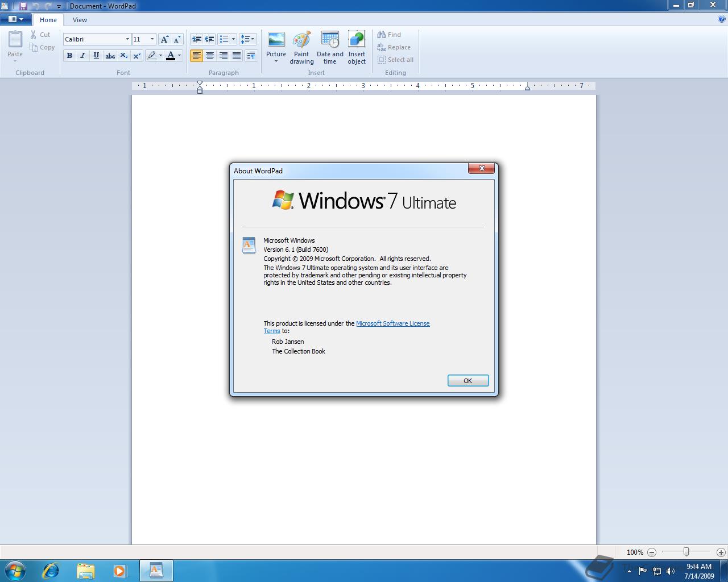Click the Select all icon
The width and height of the screenshot is (728, 582).
(x=382, y=60)
